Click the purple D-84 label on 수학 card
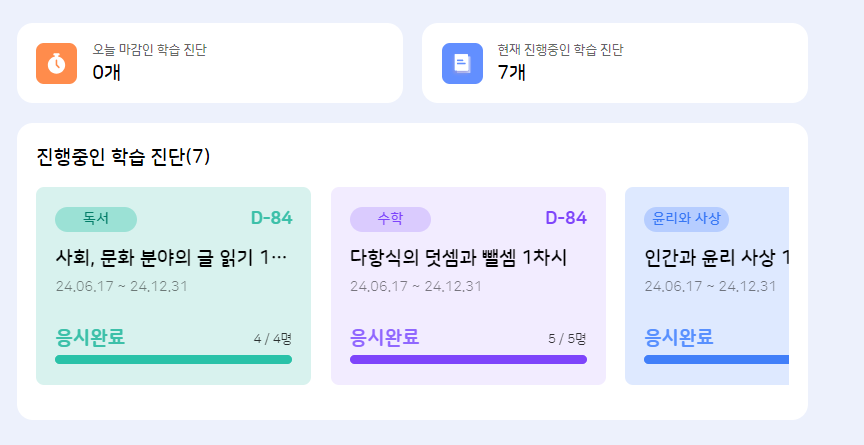The height and width of the screenshot is (445, 864). coord(566,218)
